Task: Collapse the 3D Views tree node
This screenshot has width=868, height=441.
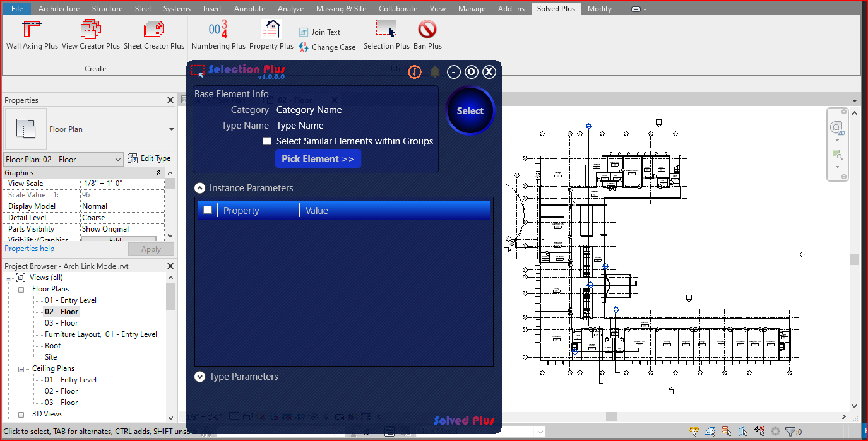Action: (x=21, y=414)
